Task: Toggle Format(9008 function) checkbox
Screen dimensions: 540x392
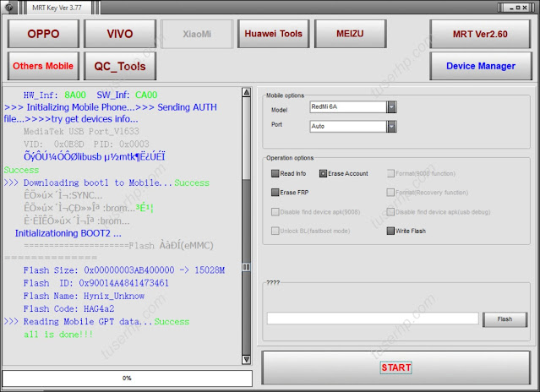Action: 390,173
